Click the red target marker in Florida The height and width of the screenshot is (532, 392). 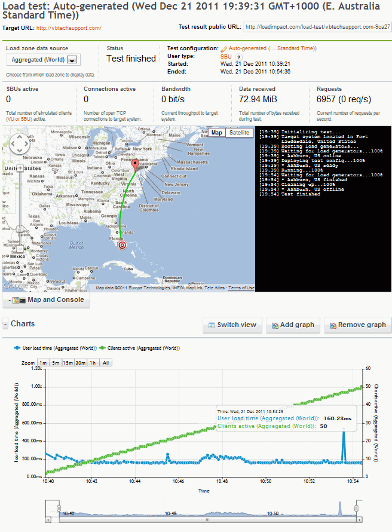point(122,244)
